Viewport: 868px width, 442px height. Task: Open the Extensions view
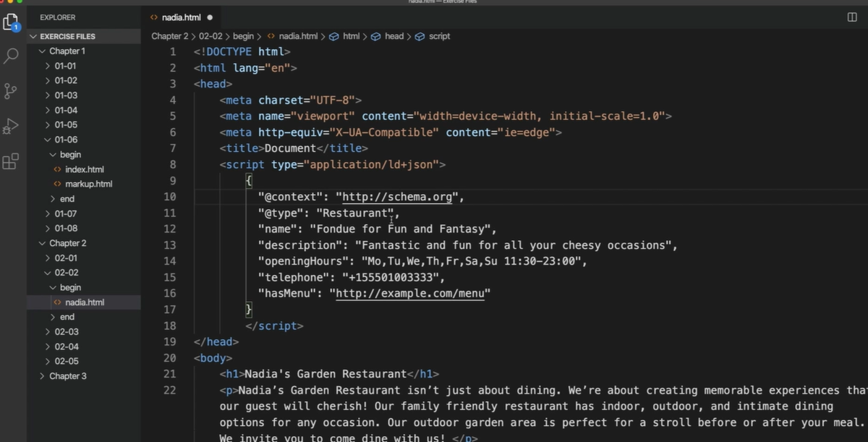12,161
